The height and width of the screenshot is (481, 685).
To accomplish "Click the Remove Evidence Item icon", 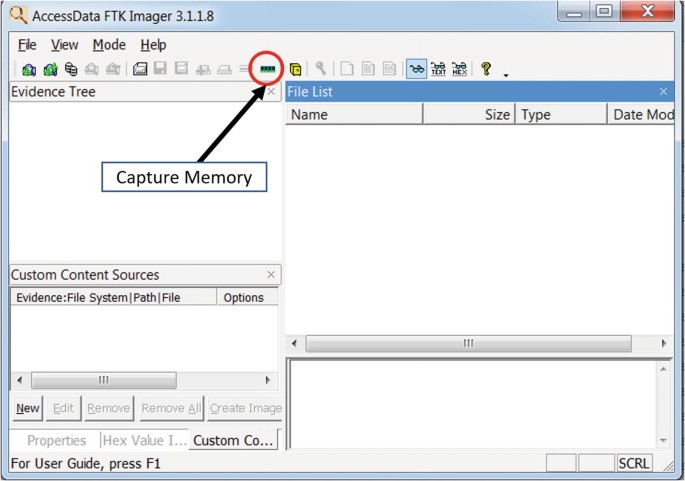I will (92, 69).
